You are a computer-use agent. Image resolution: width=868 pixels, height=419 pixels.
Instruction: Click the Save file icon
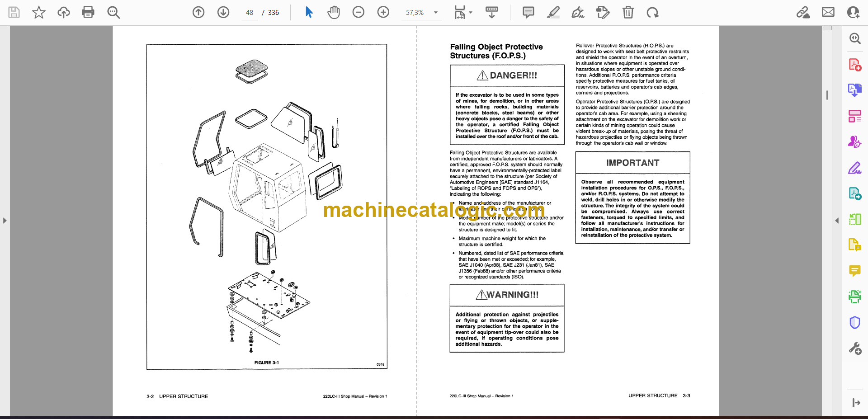coord(14,12)
